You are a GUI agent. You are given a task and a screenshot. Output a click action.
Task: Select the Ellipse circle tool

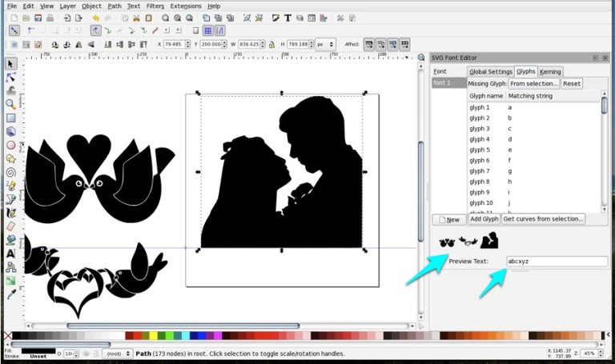coord(11,146)
